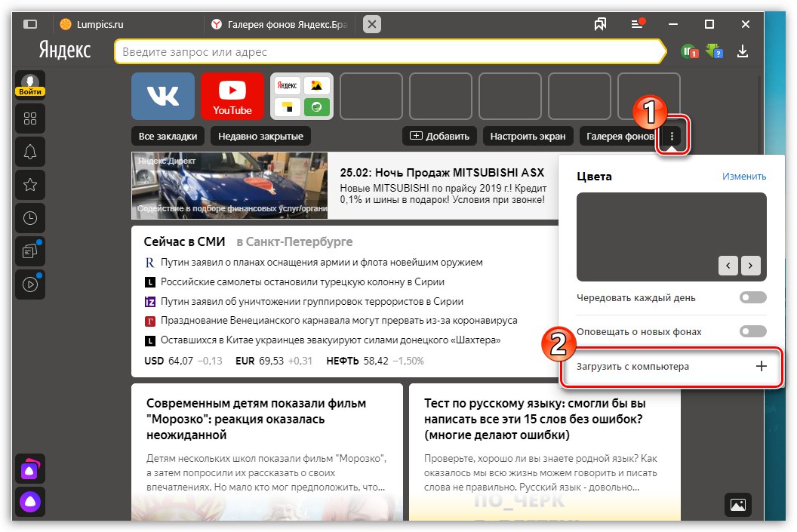Switch to the Галерея фонов Яндекс.Браузера tab
The image size is (797, 532).
pyautogui.click(x=282, y=24)
